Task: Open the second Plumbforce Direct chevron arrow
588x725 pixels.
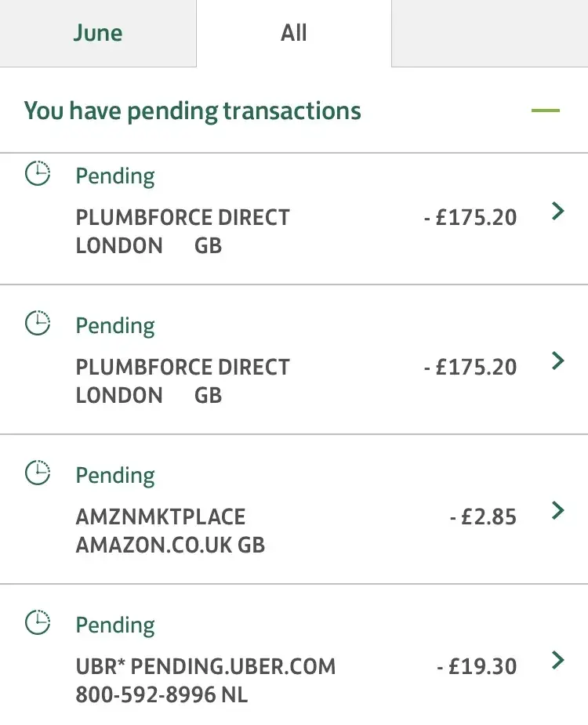Action: pos(557,361)
